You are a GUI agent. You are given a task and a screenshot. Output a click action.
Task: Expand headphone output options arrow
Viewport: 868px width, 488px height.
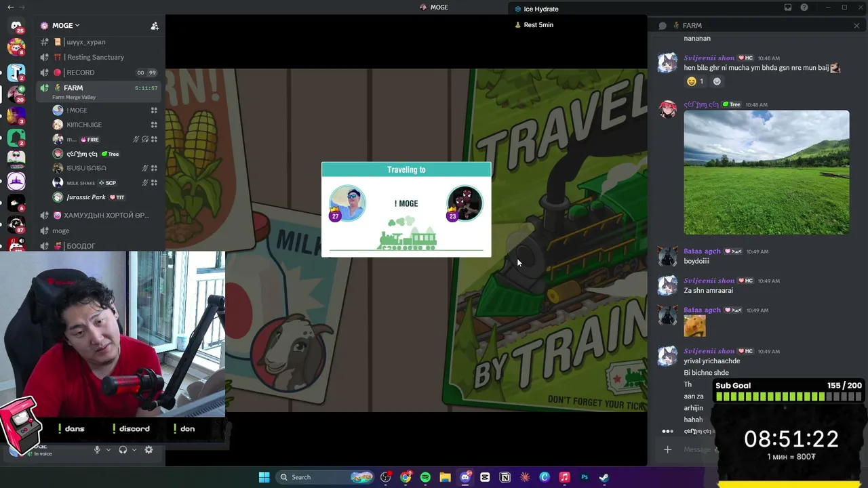click(x=134, y=449)
